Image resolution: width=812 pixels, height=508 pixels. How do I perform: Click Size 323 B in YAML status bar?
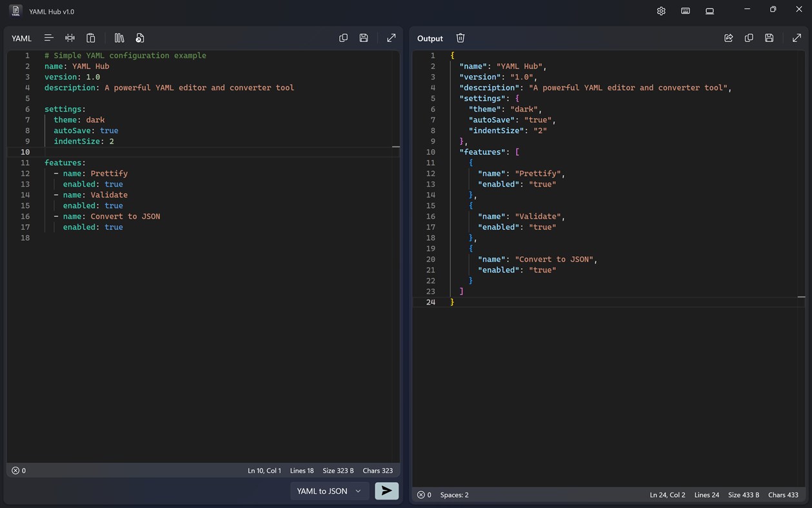(338, 471)
